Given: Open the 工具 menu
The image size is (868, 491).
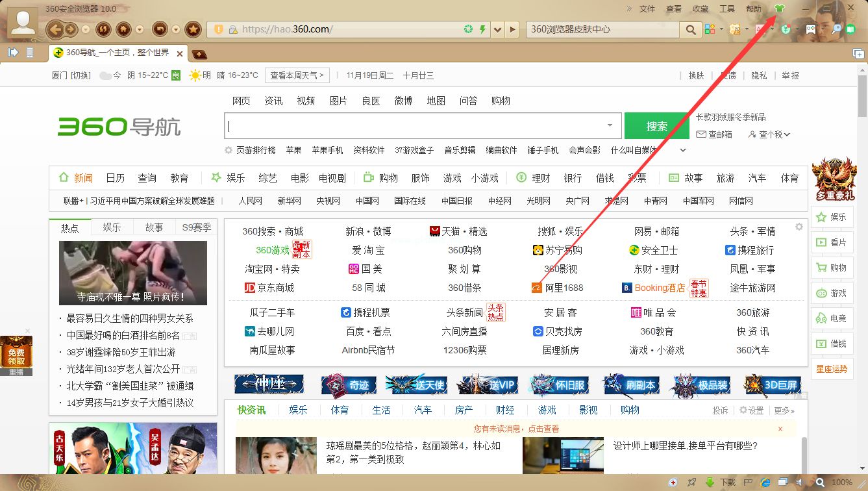Looking at the screenshot, I should point(726,8).
